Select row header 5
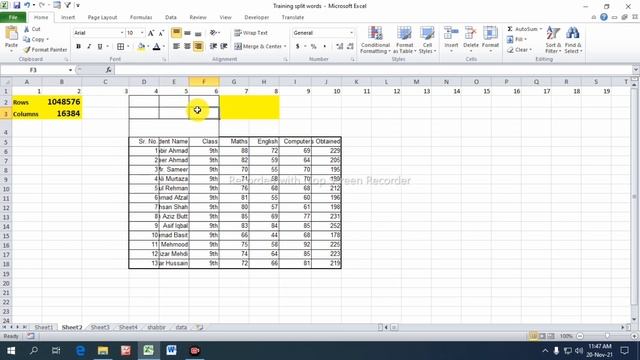 click(x=6, y=142)
